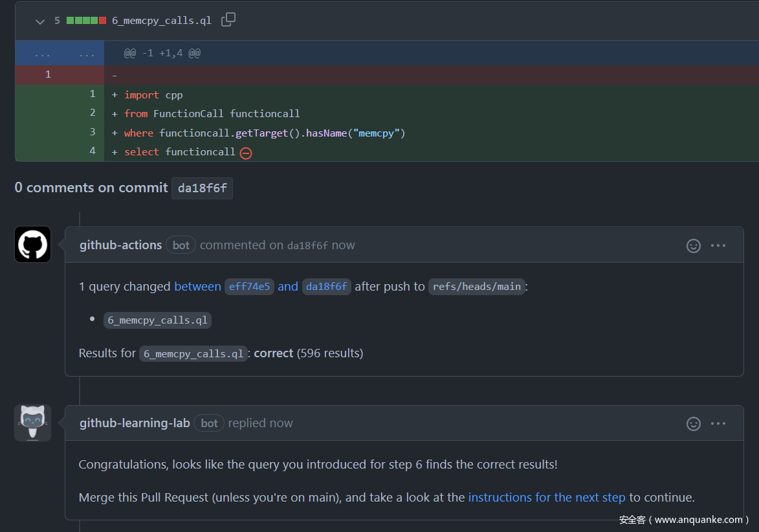The image size is (759, 532).
Task: Open commit eff74e5 in compare text
Action: coord(250,287)
